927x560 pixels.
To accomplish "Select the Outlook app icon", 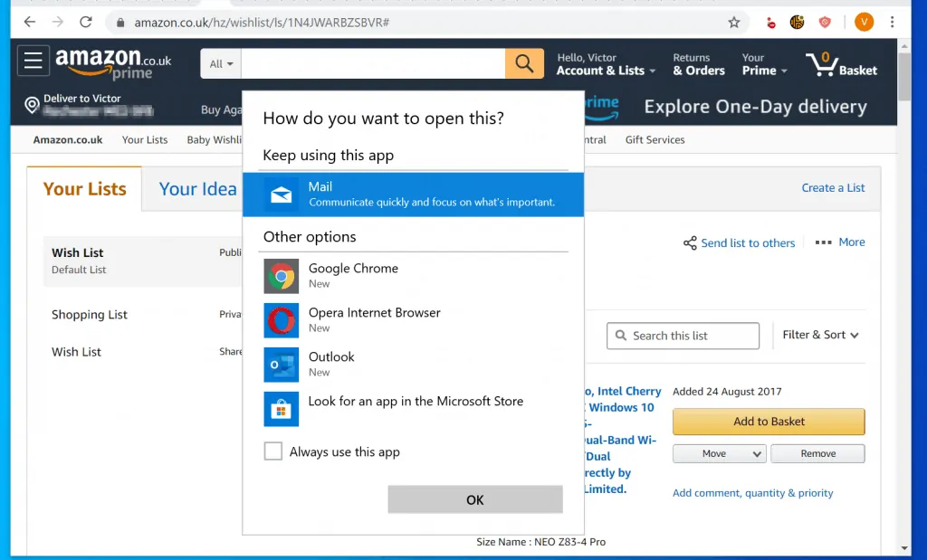I will (281, 364).
